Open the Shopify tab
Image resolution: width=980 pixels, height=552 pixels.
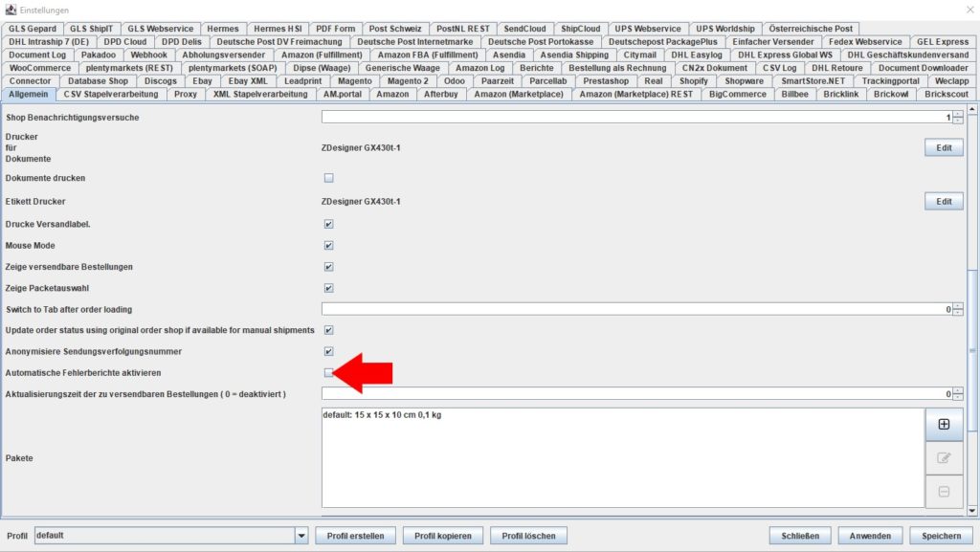tap(694, 81)
